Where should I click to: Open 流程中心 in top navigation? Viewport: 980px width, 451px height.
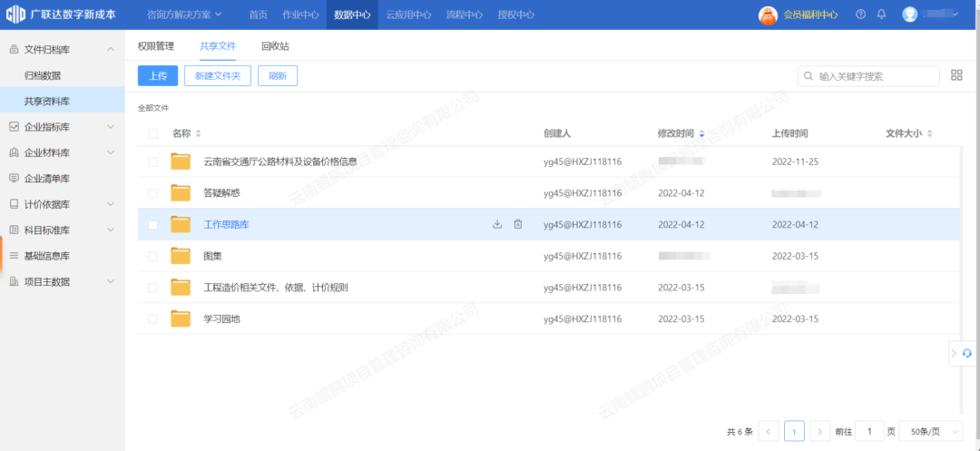465,15
